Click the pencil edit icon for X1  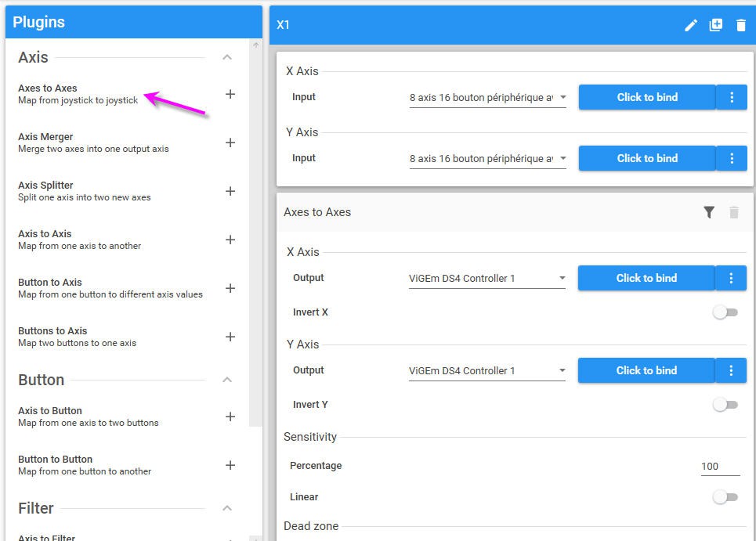coord(690,25)
